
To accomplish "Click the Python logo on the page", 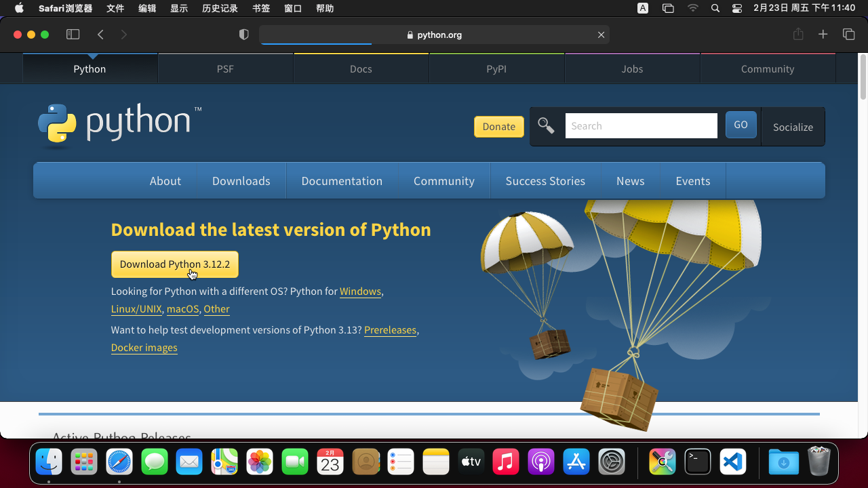I will pyautogui.click(x=119, y=125).
